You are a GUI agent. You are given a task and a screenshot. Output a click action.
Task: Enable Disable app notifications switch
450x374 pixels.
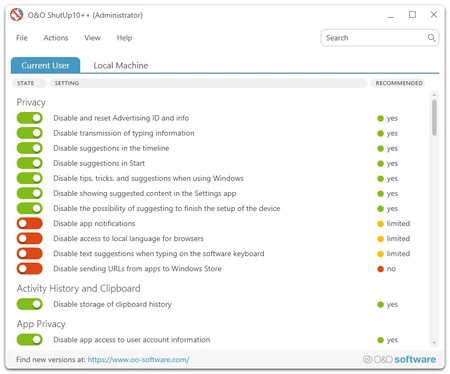[30, 223]
